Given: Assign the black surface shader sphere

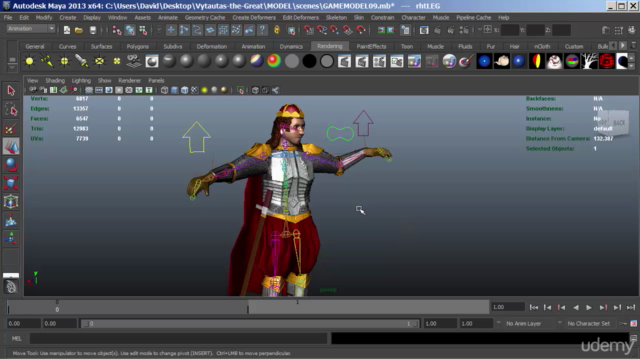Looking at the screenshot, I should pos(309,61).
